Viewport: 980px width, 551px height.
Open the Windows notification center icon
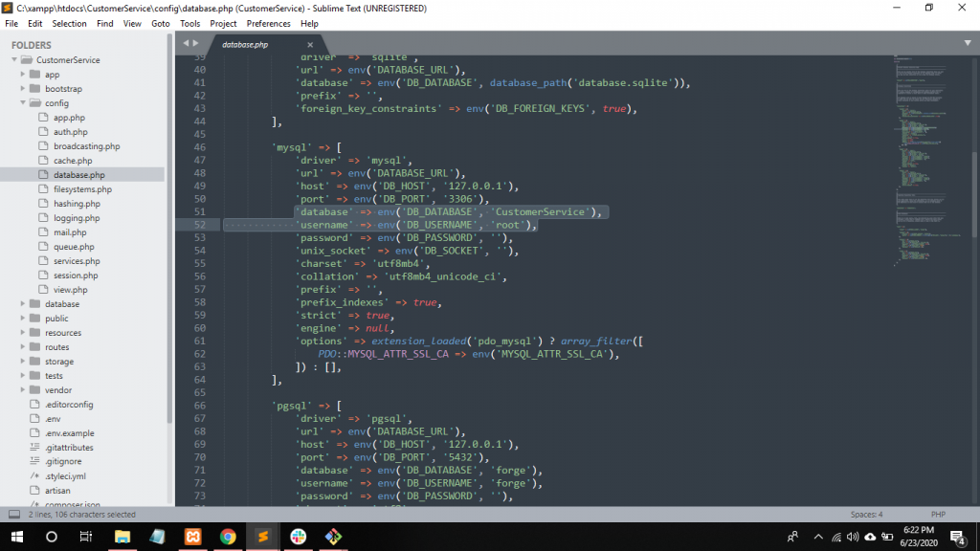click(x=956, y=537)
